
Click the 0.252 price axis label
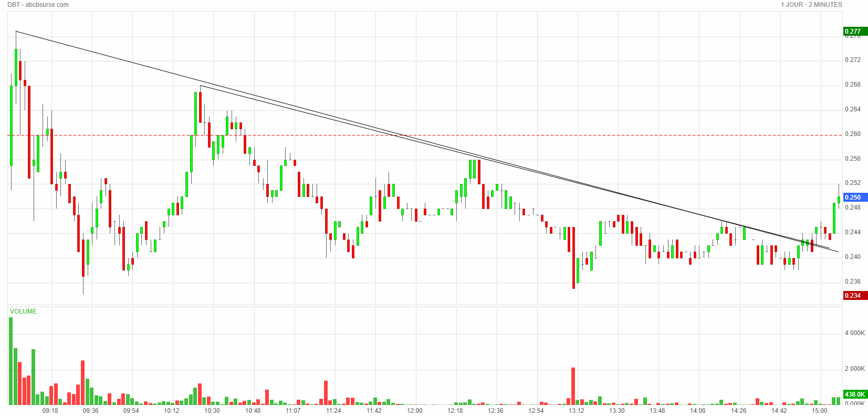[x=853, y=183]
